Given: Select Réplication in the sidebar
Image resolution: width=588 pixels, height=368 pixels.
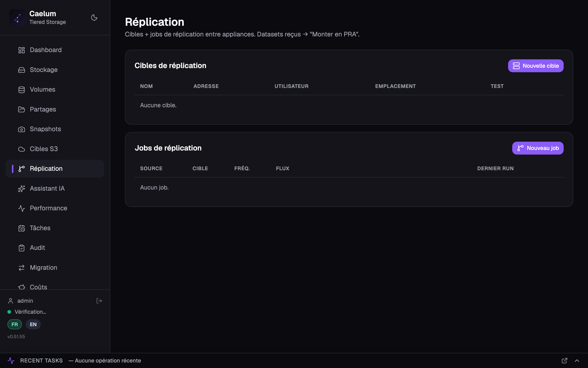Looking at the screenshot, I should [x=55, y=168].
